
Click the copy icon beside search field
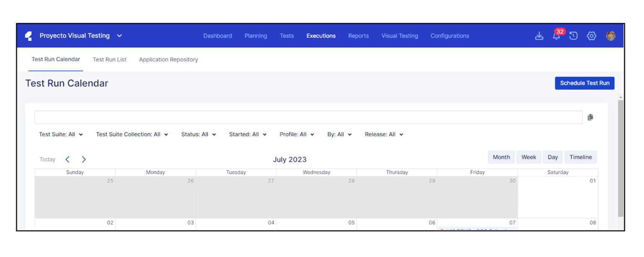590,117
